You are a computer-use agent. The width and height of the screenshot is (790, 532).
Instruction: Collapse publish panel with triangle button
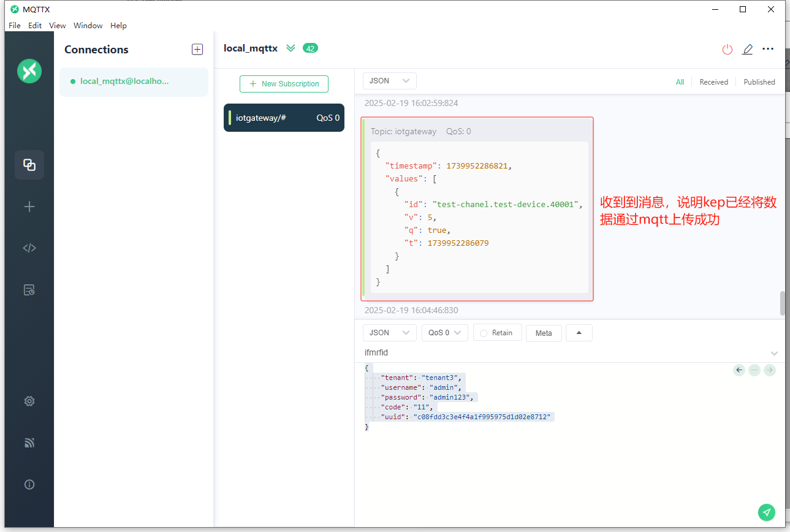tap(579, 333)
